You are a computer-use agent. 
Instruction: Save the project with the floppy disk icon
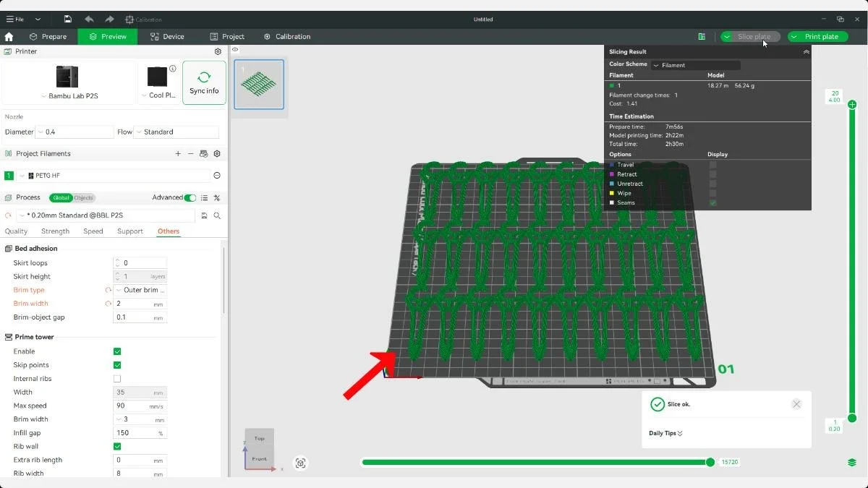(x=67, y=20)
